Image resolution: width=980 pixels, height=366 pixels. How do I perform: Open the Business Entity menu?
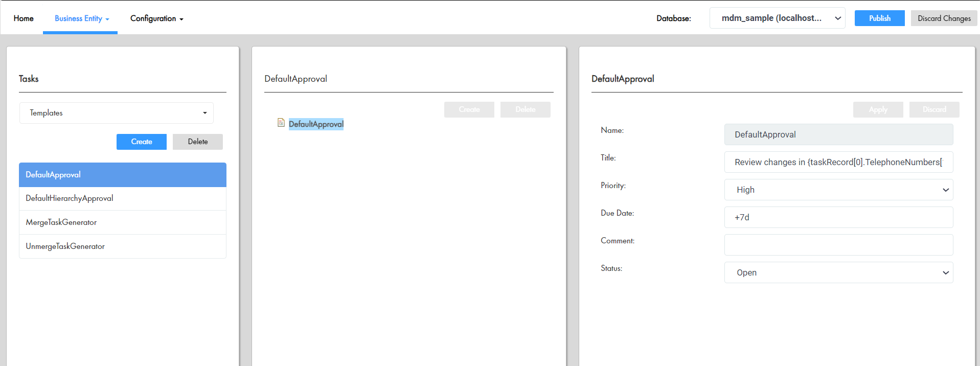coord(82,18)
